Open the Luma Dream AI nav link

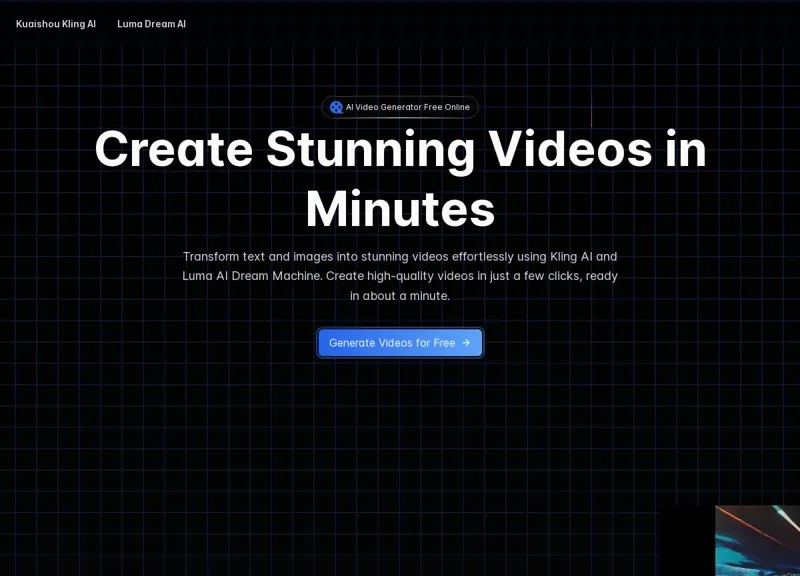(152, 24)
